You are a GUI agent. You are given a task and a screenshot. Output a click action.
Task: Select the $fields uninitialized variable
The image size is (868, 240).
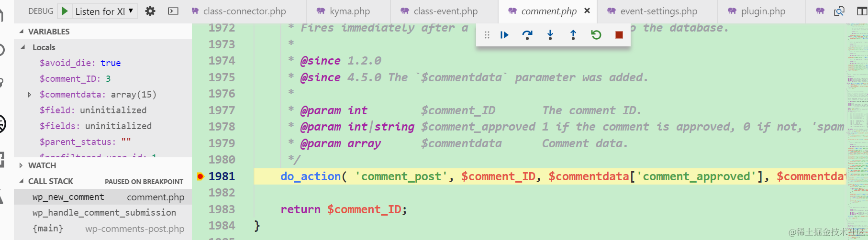[103, 126]
